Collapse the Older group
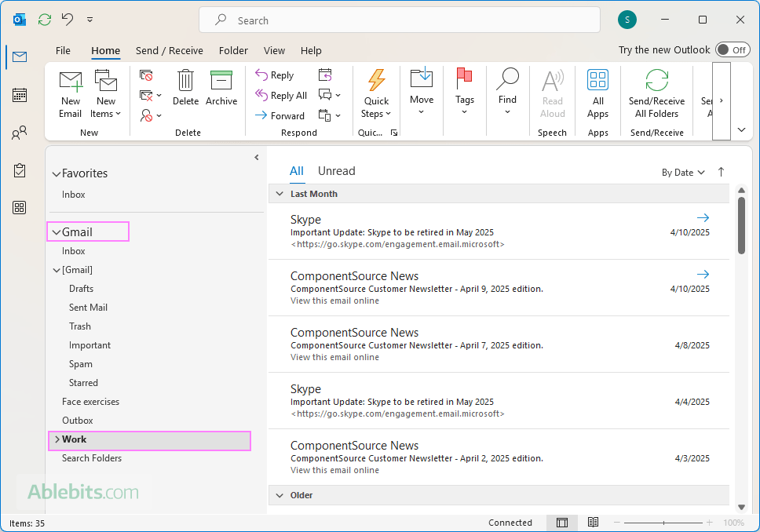This screenshot has height=532, width=760. click(x=280, y=495)
